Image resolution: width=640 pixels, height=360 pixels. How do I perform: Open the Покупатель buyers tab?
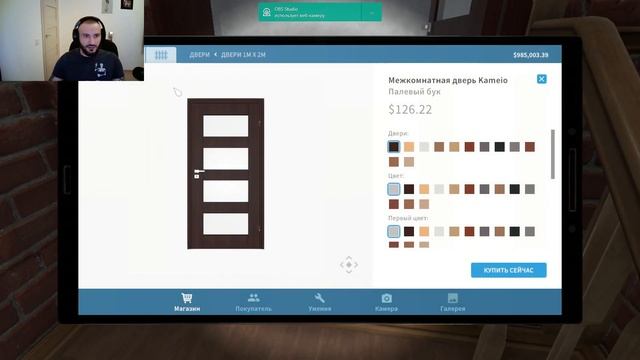(x=253, y=302)
